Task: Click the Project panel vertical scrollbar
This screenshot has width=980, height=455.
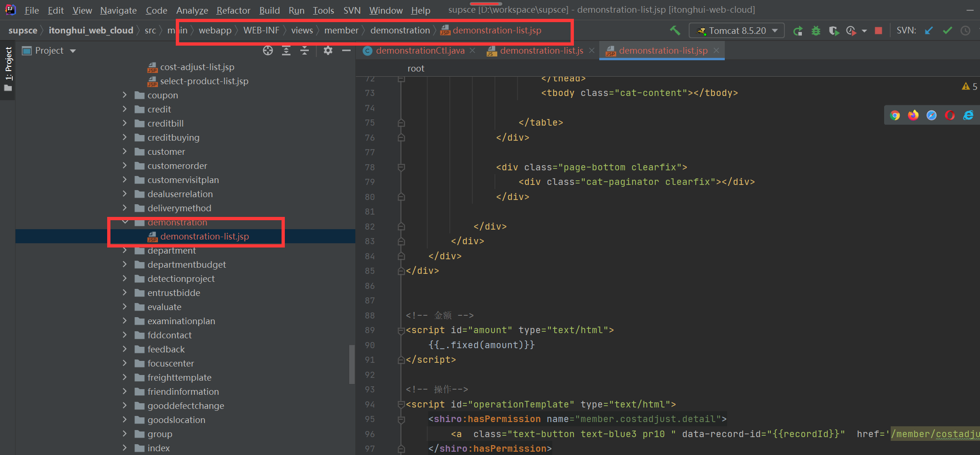Action: 352,364
